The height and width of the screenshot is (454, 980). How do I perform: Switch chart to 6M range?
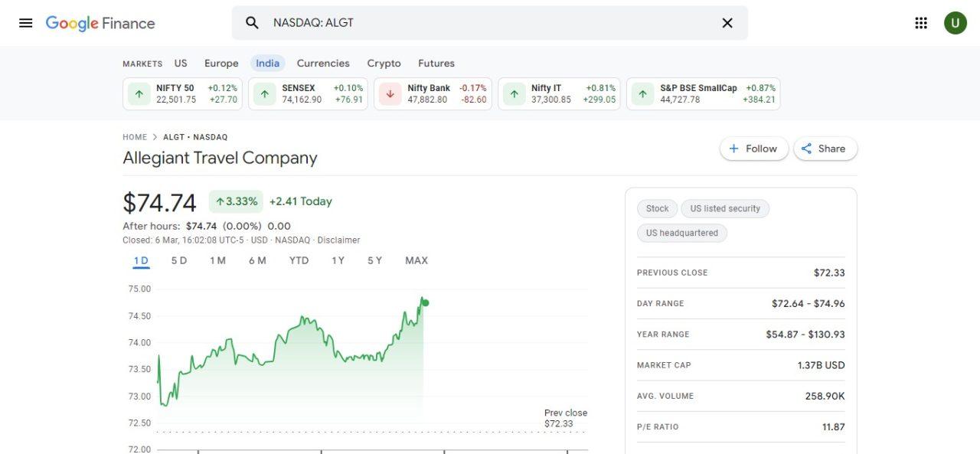point(257,261)
